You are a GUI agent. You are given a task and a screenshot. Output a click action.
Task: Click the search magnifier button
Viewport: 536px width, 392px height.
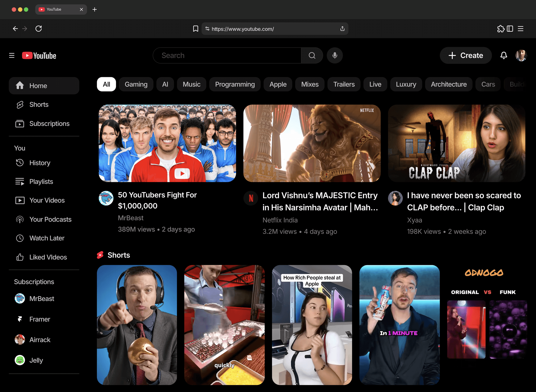312,55
